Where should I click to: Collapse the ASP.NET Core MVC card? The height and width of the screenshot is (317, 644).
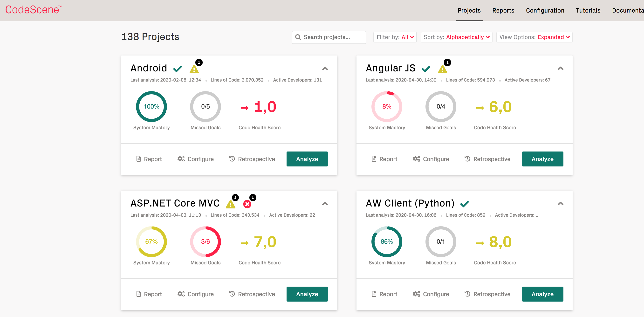click(325, 204)
